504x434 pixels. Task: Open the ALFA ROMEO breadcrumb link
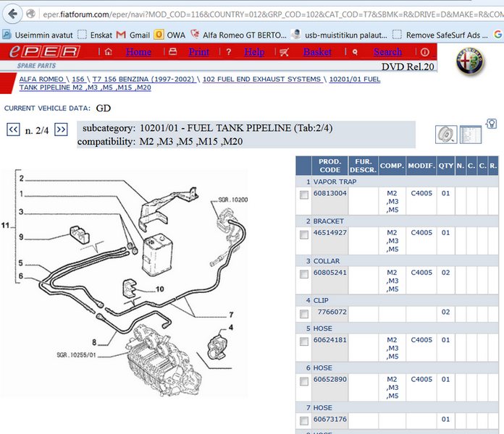point(41,79)
